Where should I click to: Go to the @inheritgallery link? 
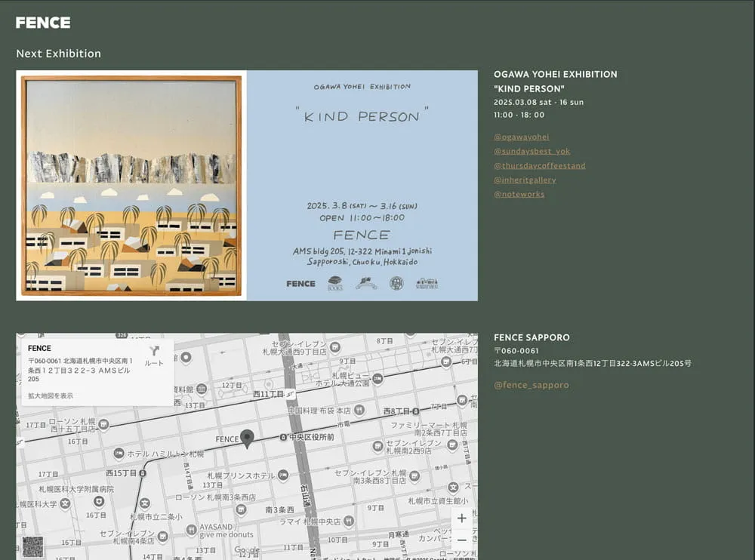pos(525,180)
